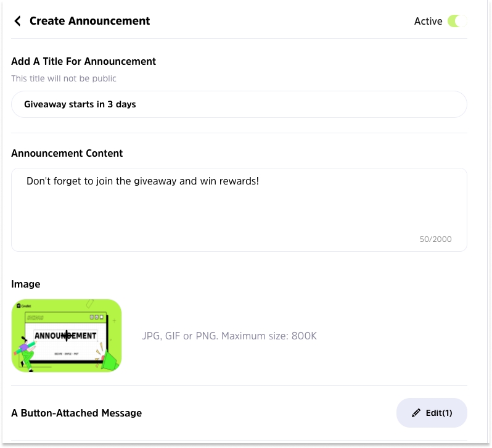492x448 pixels.
Task: Click 'Giveaway starts in 3 days' text
Action: point(80,104)
